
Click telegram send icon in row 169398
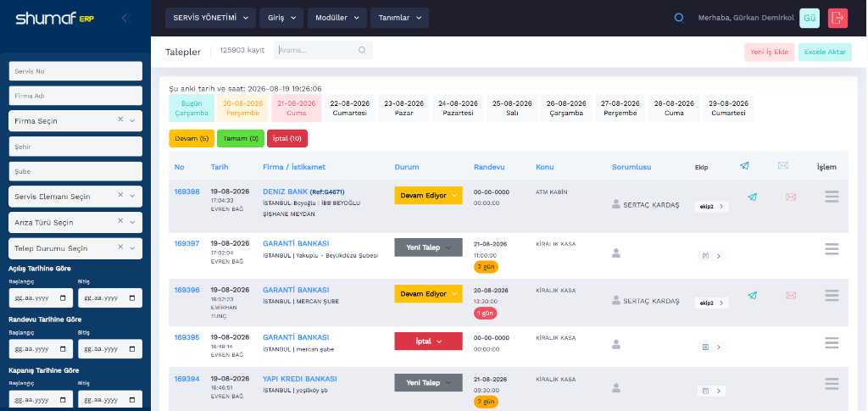(x=752, y=197)
